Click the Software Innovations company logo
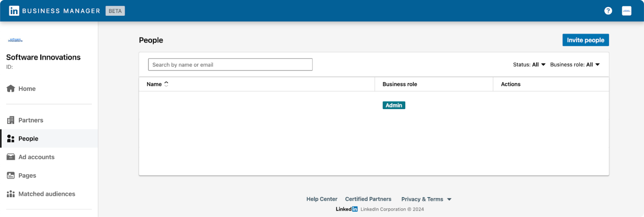 [x=15, y=40]
